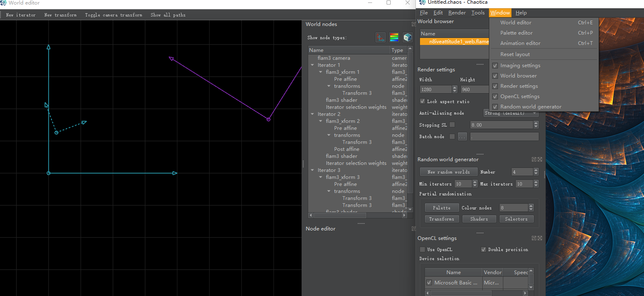
Task: Float the OpenCL settings panel
Action: [x=534, y=238]
